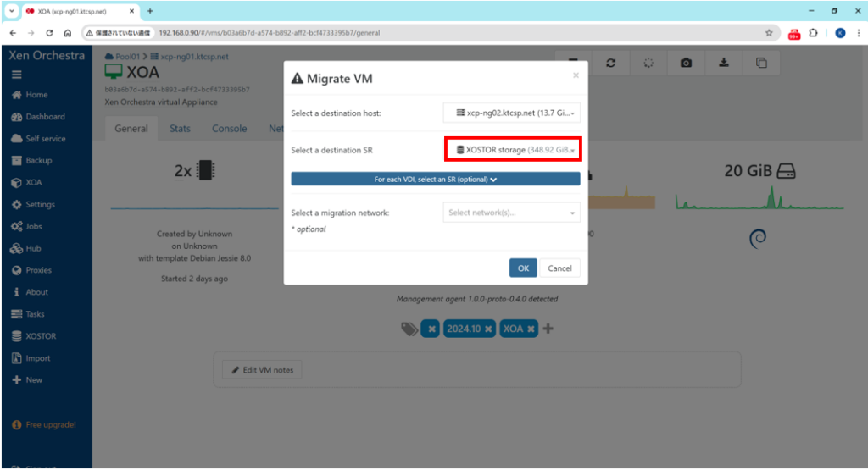
Task: Switch to the Stats tab
Action: 180,129
